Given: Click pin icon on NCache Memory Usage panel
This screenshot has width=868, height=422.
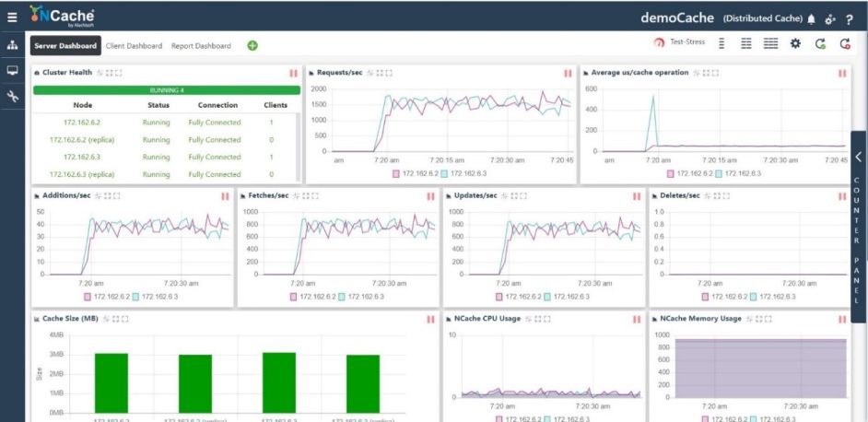Looking at the screenshot, I should (x=749, y=319).
